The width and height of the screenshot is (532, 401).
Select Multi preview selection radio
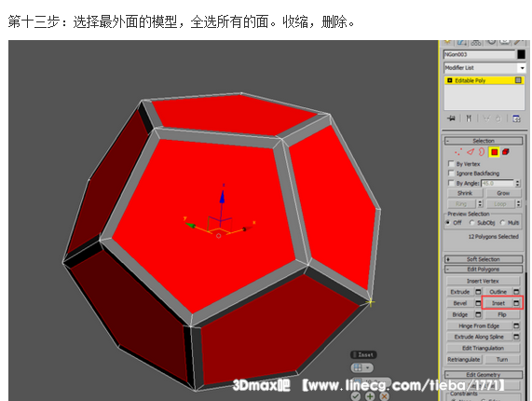coord(502,222)
